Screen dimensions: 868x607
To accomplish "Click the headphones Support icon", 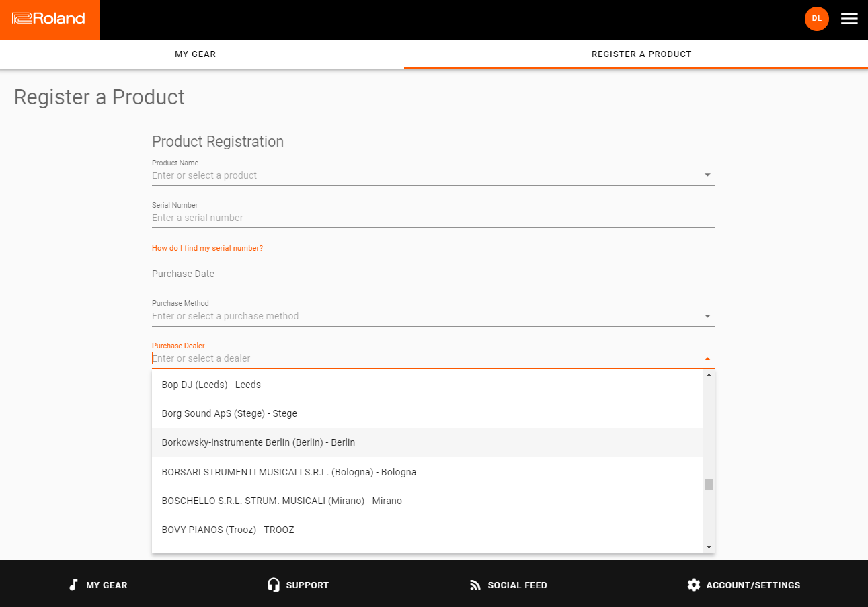I will tap(273, 585).
